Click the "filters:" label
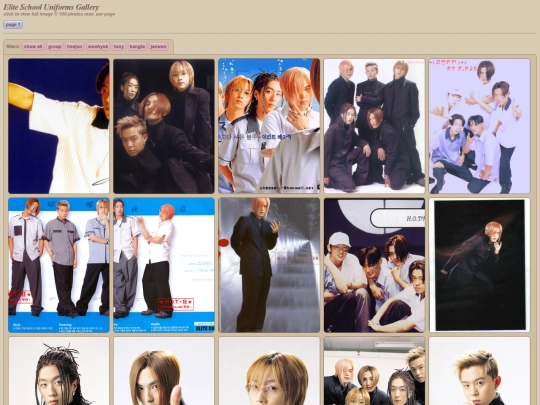Viewport: 540px width, 405px height. click(x=13, y=46)
